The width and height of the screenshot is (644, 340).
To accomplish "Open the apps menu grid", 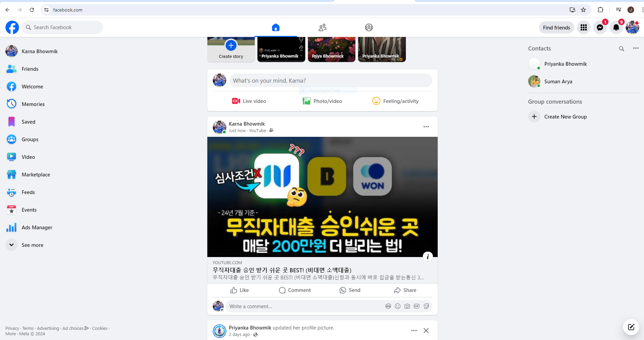I will 584,27.
